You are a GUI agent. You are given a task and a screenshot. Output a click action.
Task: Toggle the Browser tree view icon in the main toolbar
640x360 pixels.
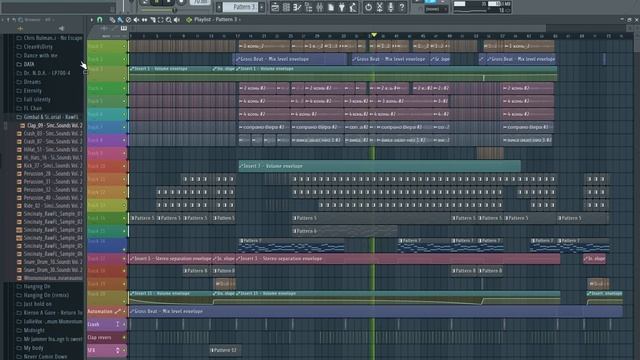pyautogui.click(x=308, y=7)
